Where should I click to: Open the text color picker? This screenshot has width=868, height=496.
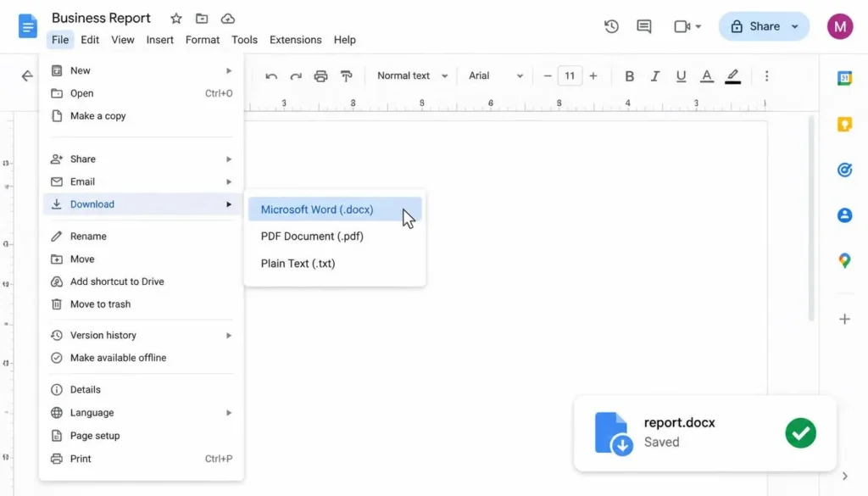[x=707, y=75]
